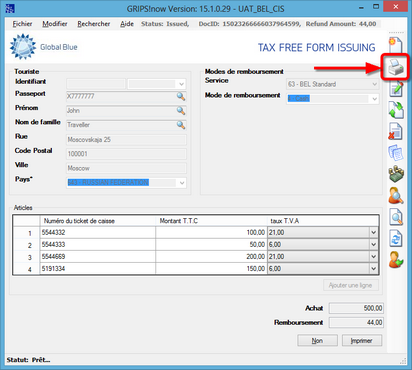Open the Service dropdown 63 - BEL Standard

point(374,84)
